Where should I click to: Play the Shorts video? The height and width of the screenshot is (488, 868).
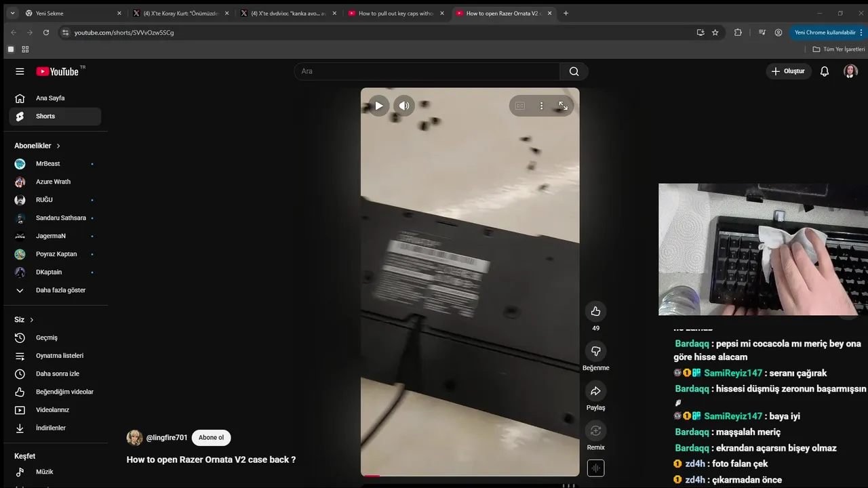point(378,106)
